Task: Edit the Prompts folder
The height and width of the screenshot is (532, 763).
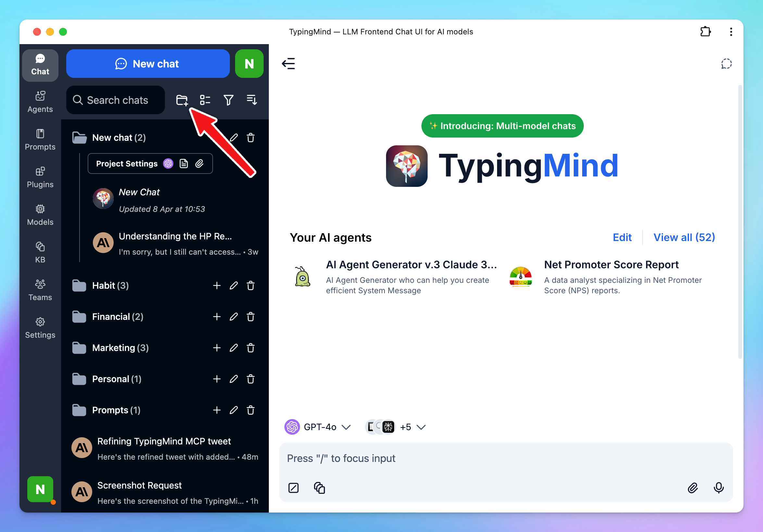Action: [x=234, y=410]
